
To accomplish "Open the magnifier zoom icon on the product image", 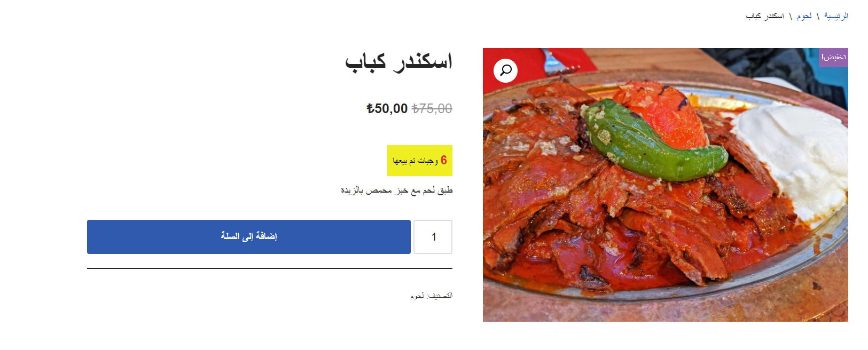I will (505, 70).
